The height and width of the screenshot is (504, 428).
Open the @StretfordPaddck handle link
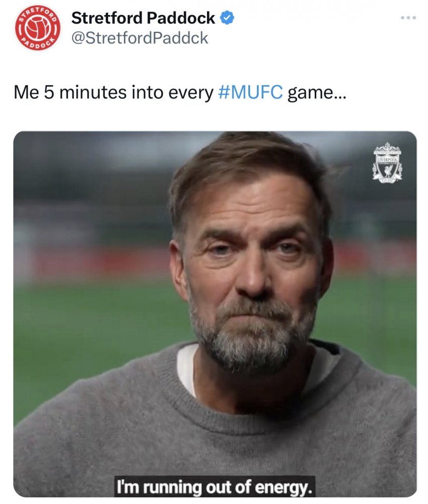pos(139,38)
